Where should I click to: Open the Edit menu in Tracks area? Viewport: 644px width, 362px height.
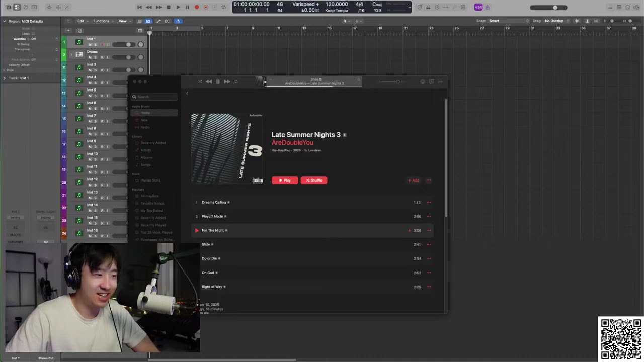pyautogui.click(x=82, y=21)
